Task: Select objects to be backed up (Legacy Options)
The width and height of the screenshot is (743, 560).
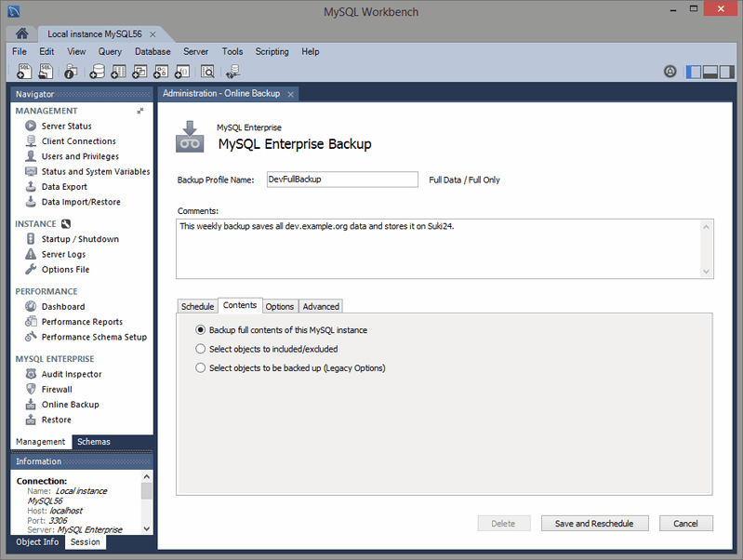Action: (290, 368)
